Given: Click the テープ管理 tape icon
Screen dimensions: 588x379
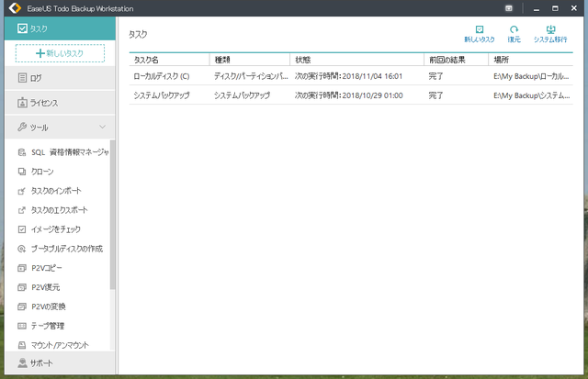Looking at the screenshot, I should click(x=22, y=326).
